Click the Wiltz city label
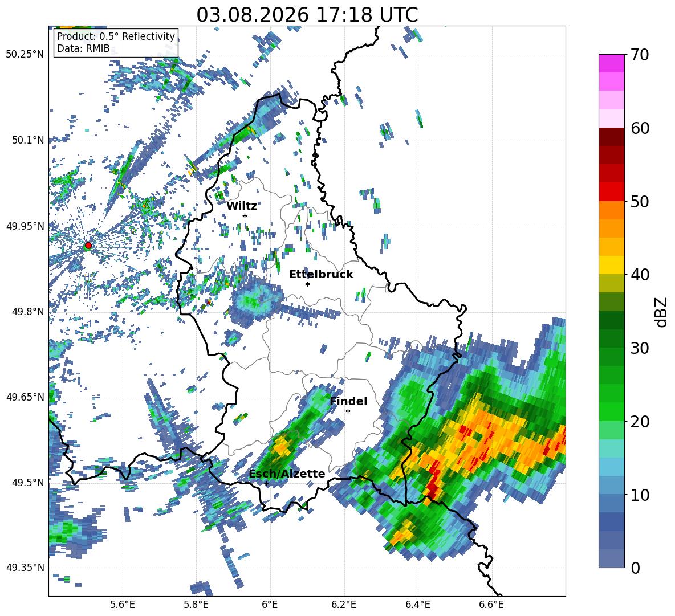This screenshot has width=675, height=616. 242,206
